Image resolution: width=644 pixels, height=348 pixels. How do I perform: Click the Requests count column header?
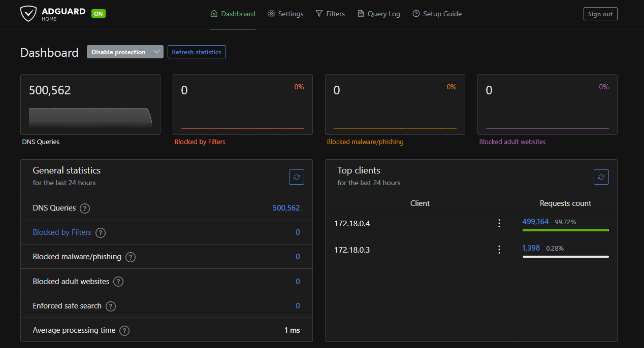pos(565,203)
